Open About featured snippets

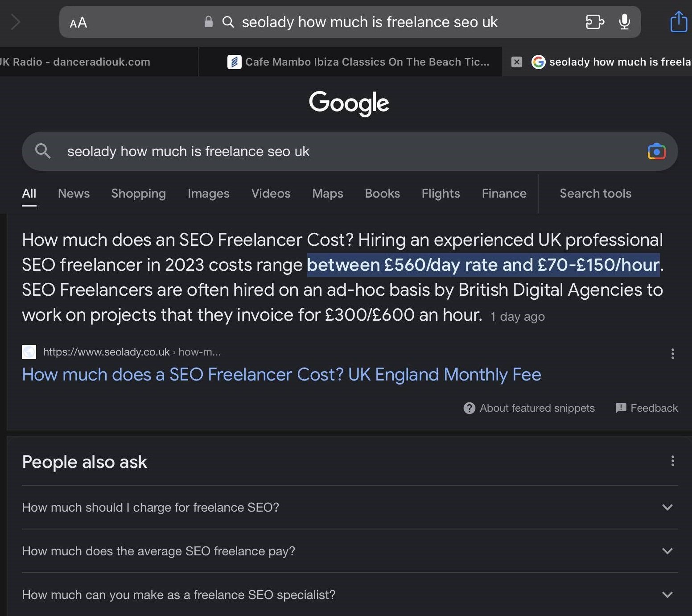[537, 408]
